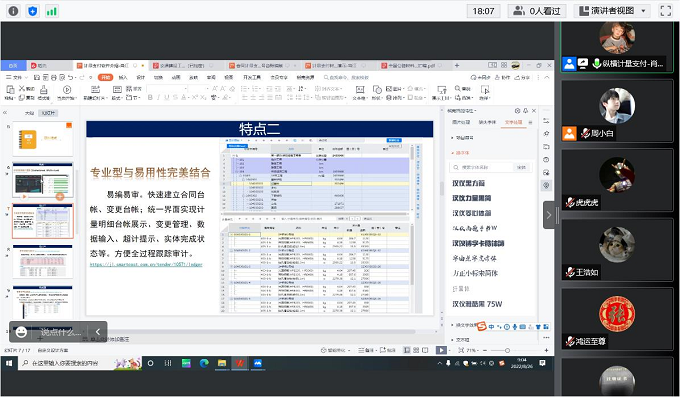Click the 分享 share button

pos(522,77)
